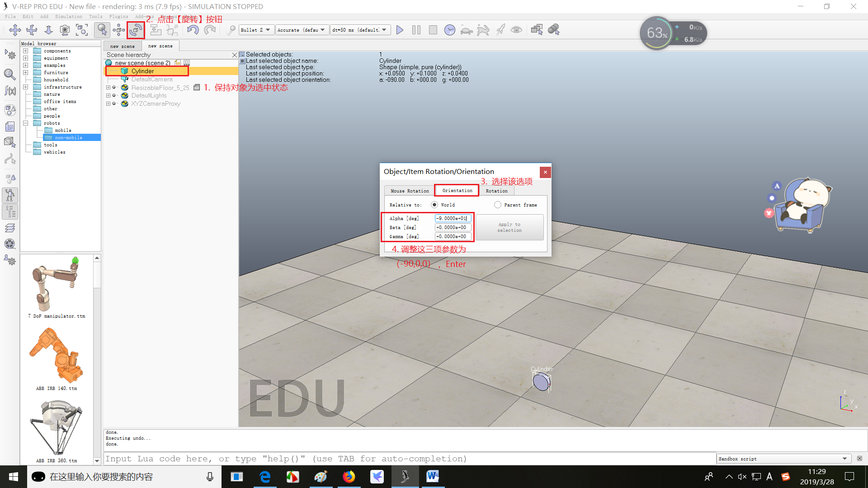Switch to the Mouse Rotation tab

(410, 191)
